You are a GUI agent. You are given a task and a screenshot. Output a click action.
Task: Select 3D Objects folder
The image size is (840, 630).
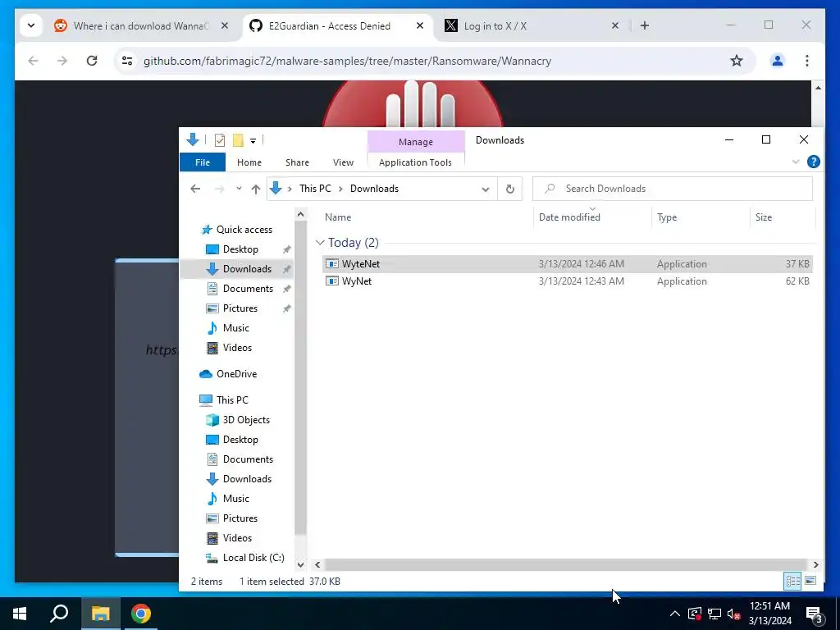[246, 419]
